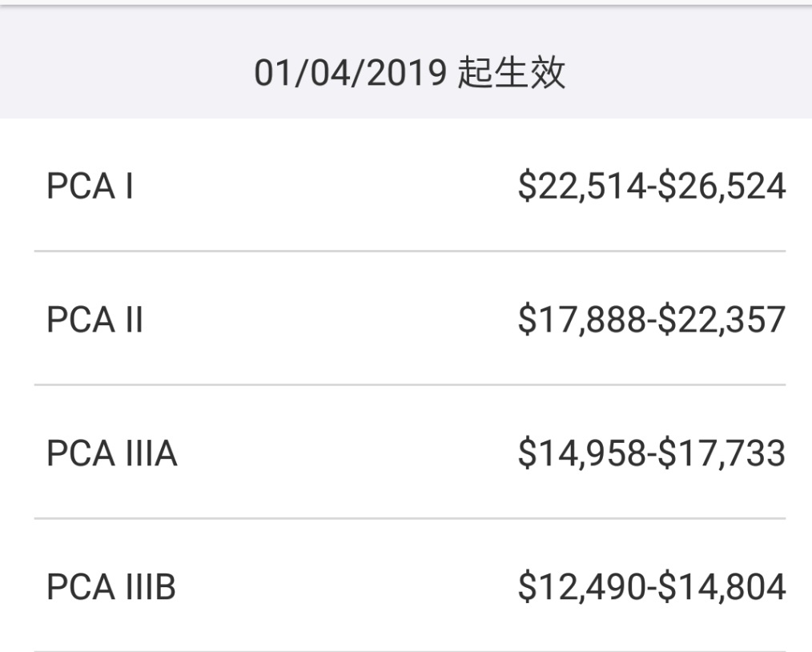812x652 pixels.
Task: Tap the 起生效 text in header
Action: 512,73
